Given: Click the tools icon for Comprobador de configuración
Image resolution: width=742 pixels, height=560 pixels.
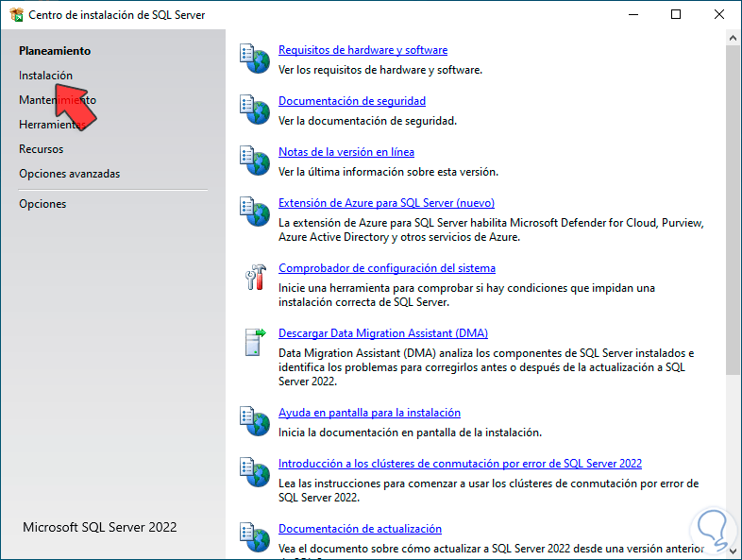Looking at the screenshot, I should click(x=256, y=277).
